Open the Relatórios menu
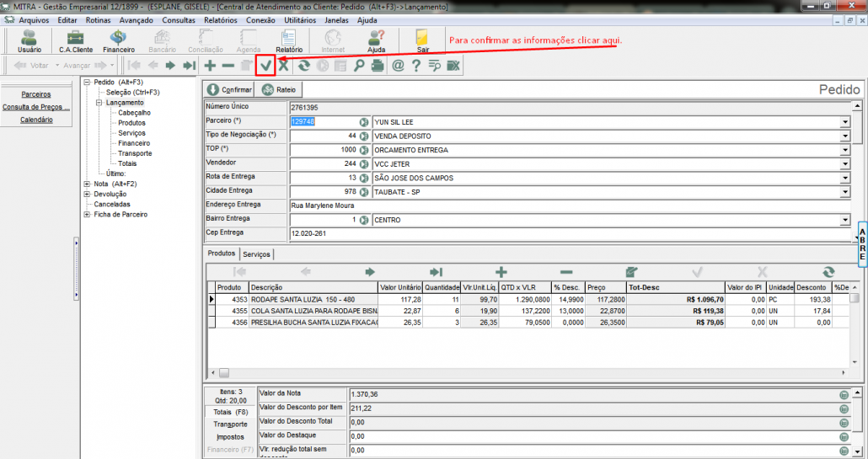Screen dimensions: 868x459 220,19
